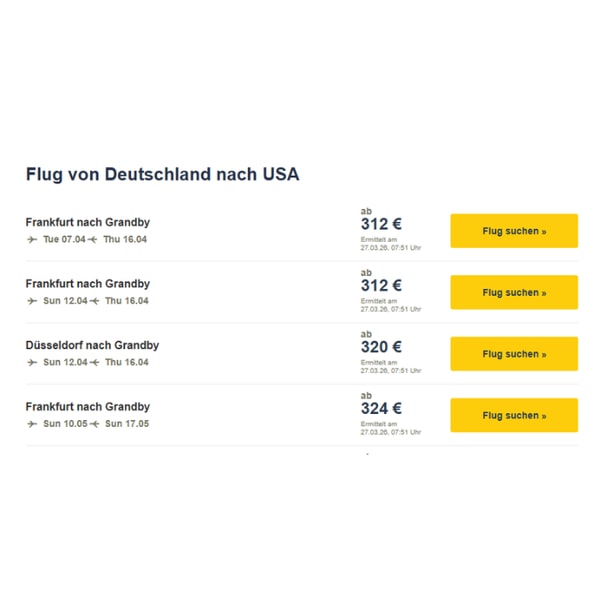Viewport: 600px width, 600px height.
Task: Click departure plane icon beside Sun 10.05
Action: (x=32, y=424)
